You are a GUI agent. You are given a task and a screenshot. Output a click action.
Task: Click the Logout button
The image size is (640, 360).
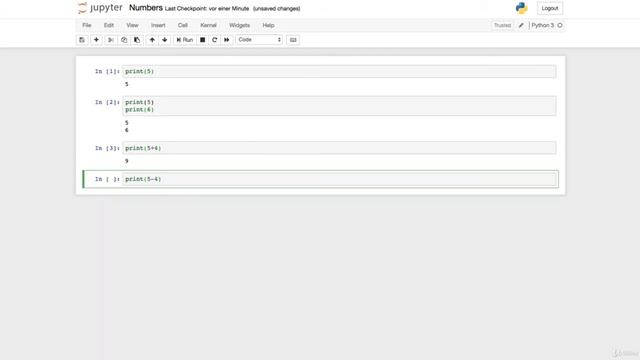tap(550, 8)
